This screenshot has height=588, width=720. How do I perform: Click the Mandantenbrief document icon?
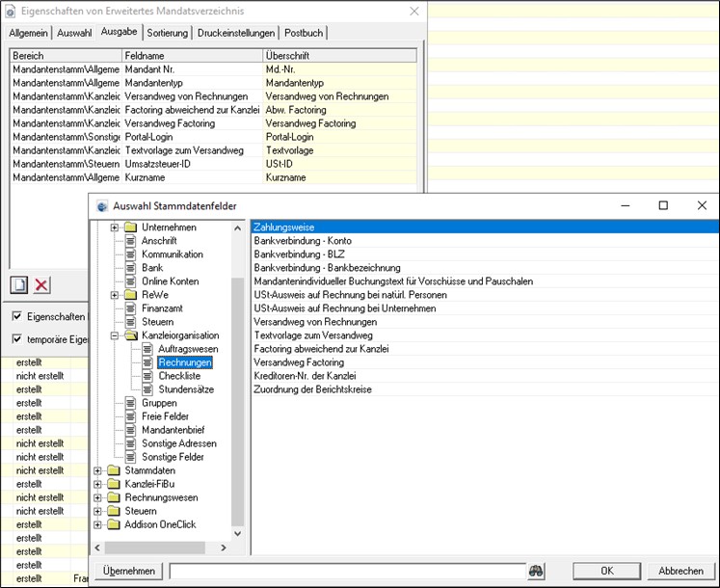point(130,430)
